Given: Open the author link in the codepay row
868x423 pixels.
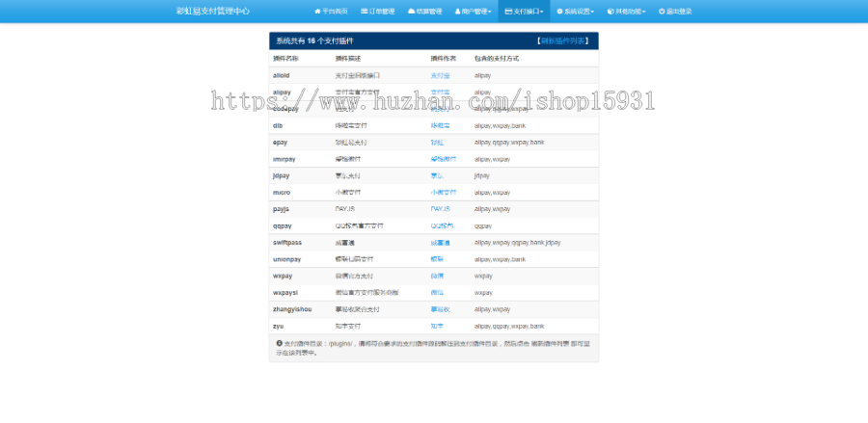Looking at the screenshot, I should click(440, 109).
